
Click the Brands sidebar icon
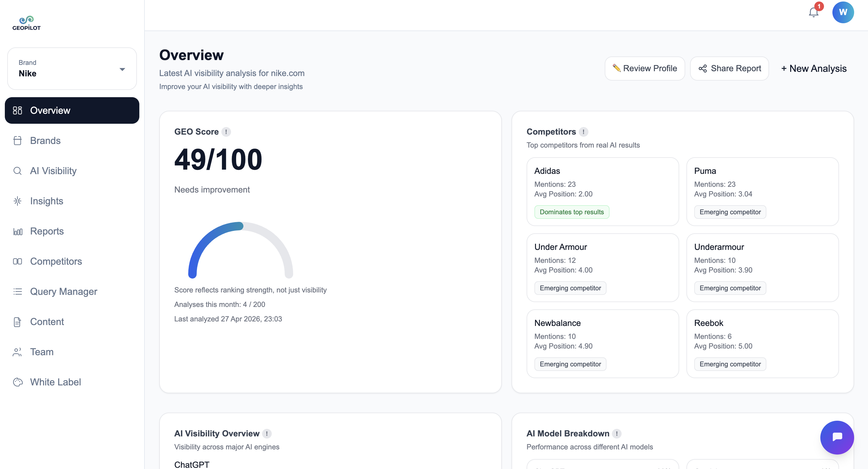coord(17,140)
